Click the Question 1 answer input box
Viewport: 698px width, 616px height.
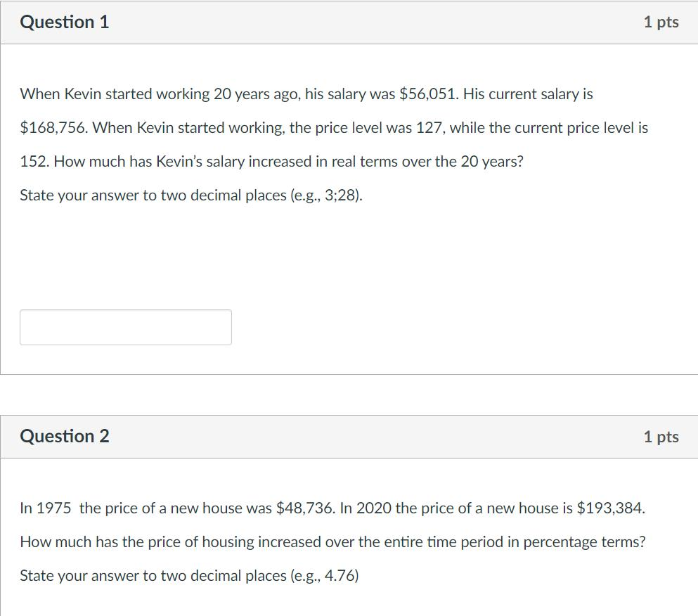click(x=125, y=326)
